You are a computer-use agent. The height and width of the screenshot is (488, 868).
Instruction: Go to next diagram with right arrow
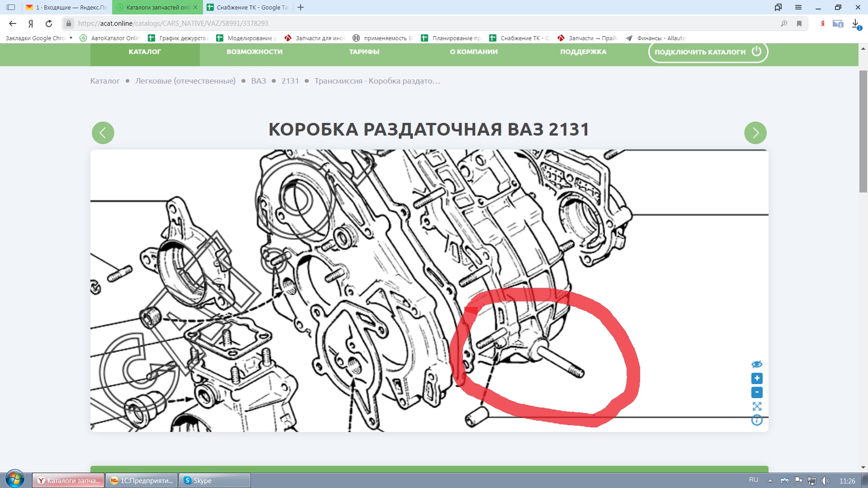(755, 133)
